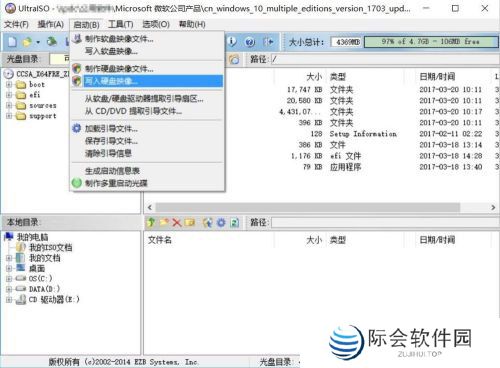Viewport: 500px width, 368px height.
Task: Click the blue info toolbar icon
Action: coord(232,42)
